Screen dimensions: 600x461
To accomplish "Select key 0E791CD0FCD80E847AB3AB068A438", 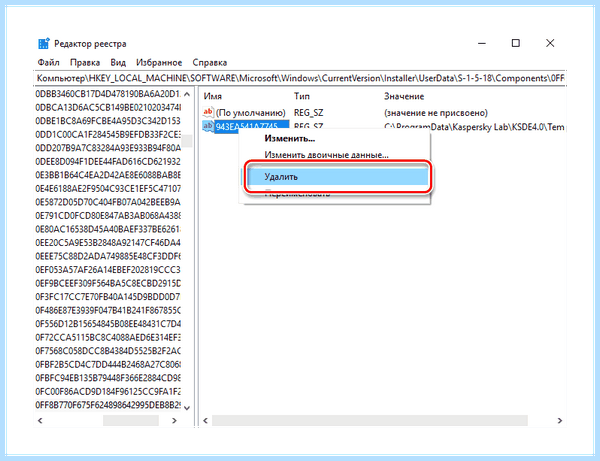I will click(108, 215).
